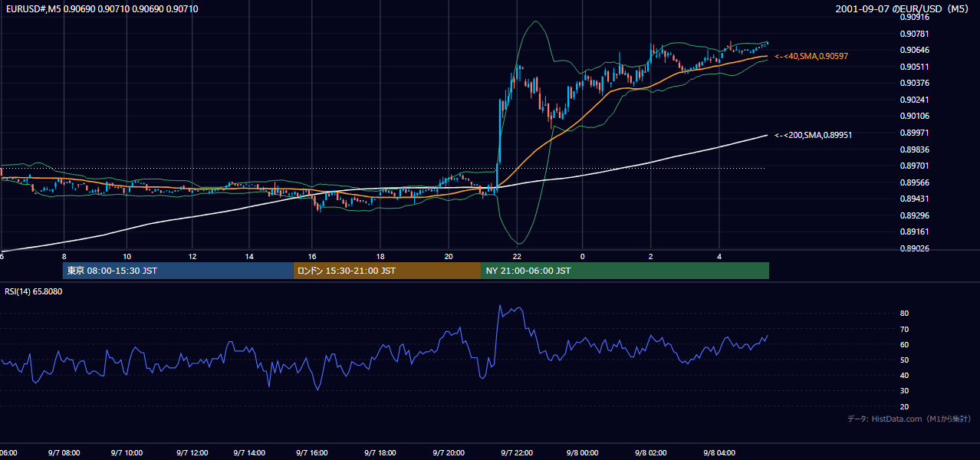Viewport: 980px width, 460px height.
Task: Click the 9/7 14:00 bottom time label
Action: [250, 453]
